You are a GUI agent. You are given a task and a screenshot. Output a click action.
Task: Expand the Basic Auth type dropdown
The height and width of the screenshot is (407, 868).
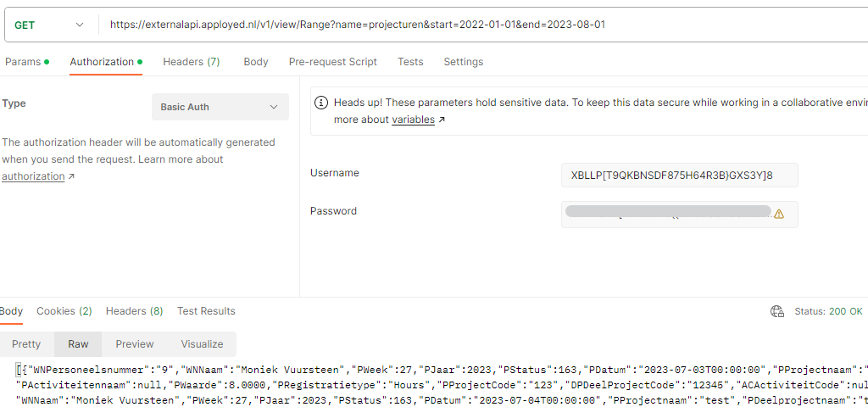tap(220, 107)
